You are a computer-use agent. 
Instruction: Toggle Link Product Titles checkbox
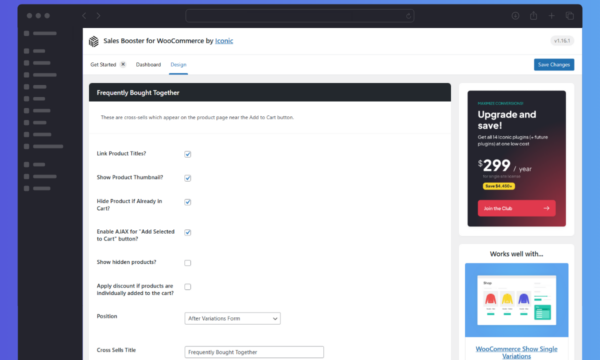[x=188, y=154]
